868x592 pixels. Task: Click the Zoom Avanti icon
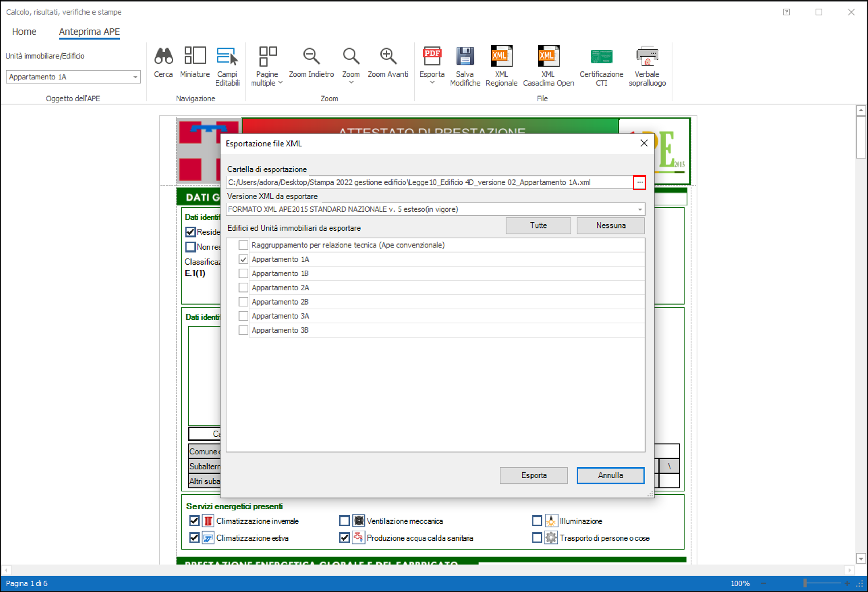tap(388, 56)
